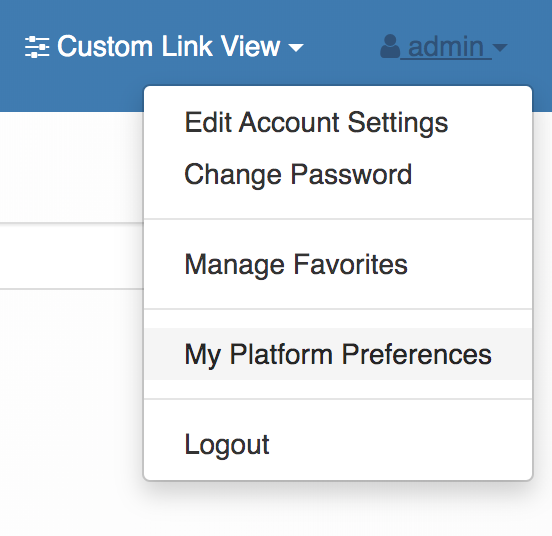The width and height of the screenshot is (552, 536).
Task: Click the underlined admin username link
Action: point(446,46)
